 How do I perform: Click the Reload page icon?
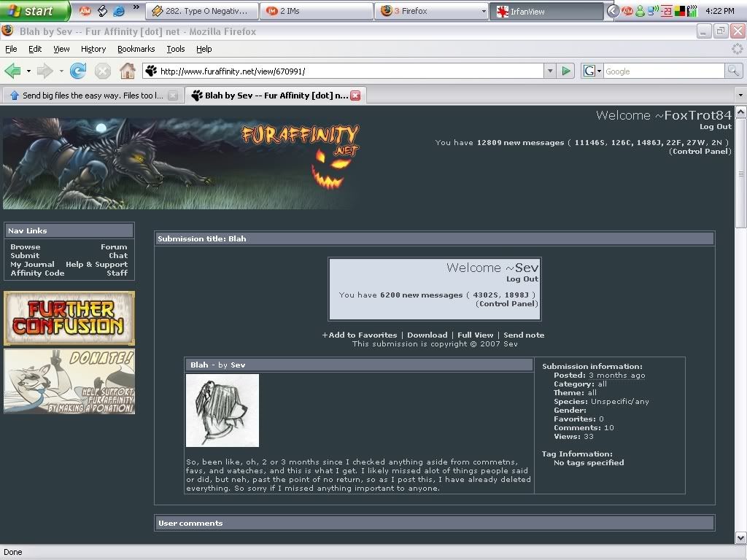point(78,71)
